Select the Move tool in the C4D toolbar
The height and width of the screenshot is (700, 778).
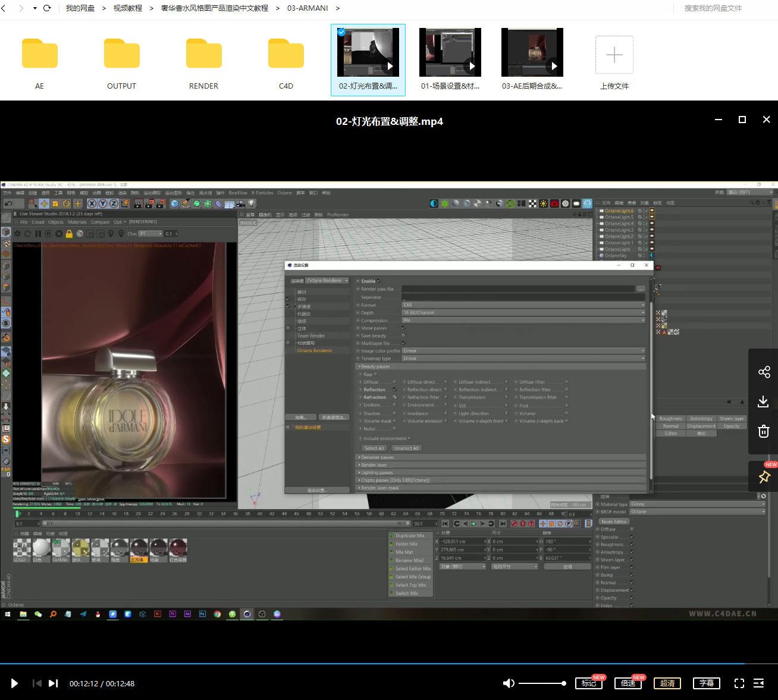pyautogui.click(x=44, y=203)
